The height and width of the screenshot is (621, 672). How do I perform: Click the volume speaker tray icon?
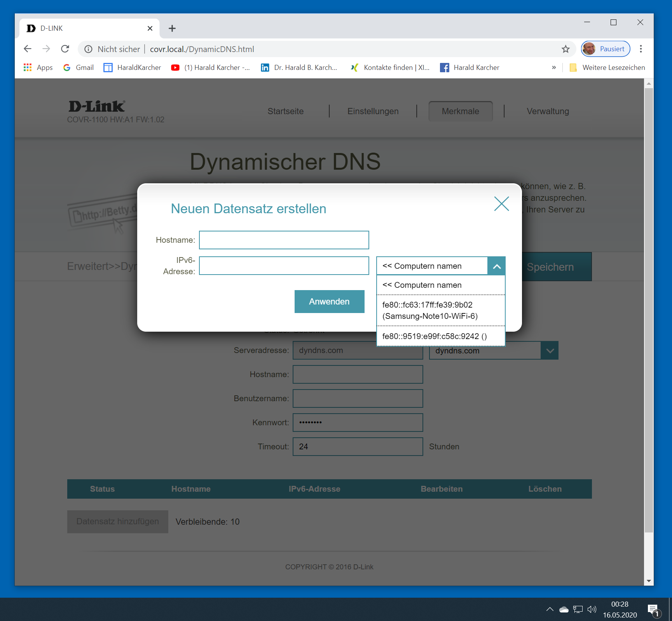(x=592, y=609)
